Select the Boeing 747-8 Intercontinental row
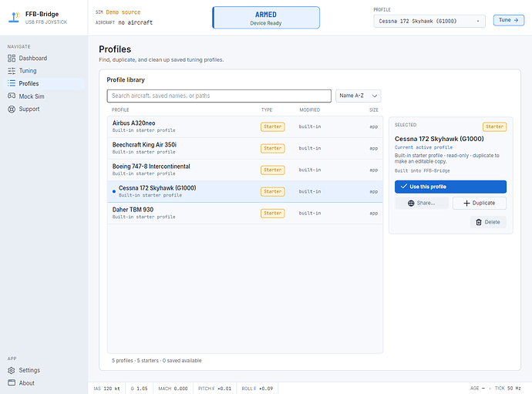This screenshot has width=532, height=394. (245, 170)
